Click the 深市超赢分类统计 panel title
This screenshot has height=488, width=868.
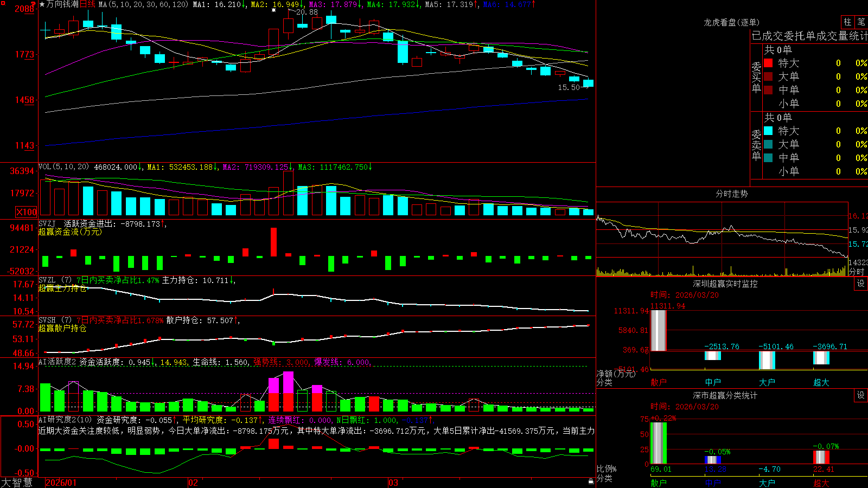725,395
